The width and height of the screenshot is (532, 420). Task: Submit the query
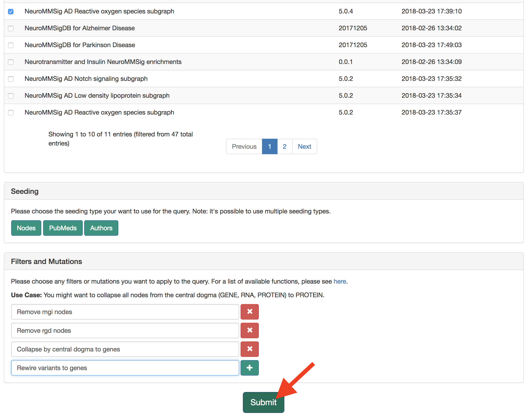point(263,402)
